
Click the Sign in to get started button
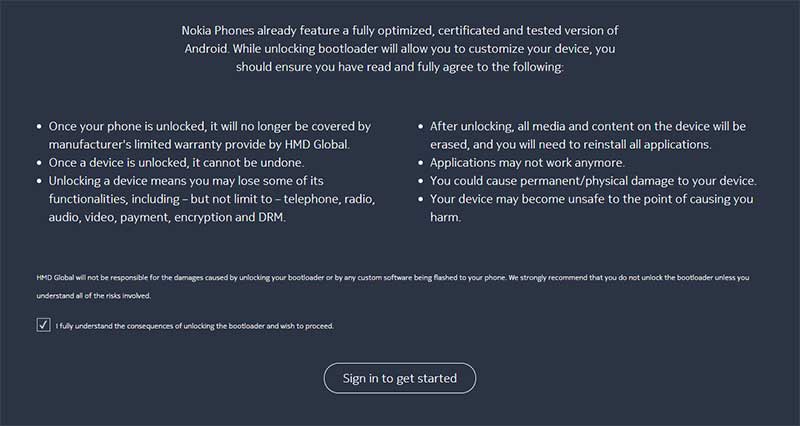point(399,378)
